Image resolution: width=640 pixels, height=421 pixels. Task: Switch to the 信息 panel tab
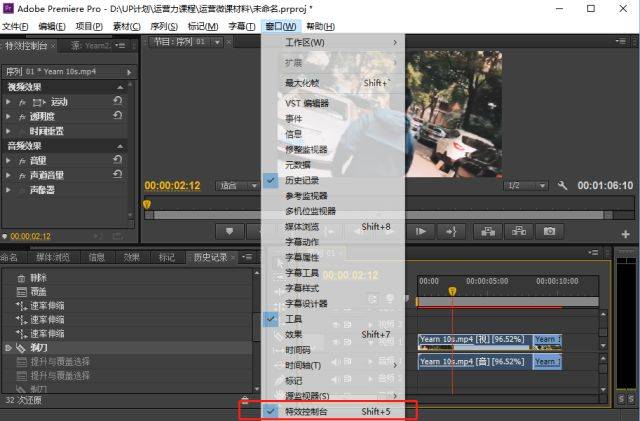point(97,257)
